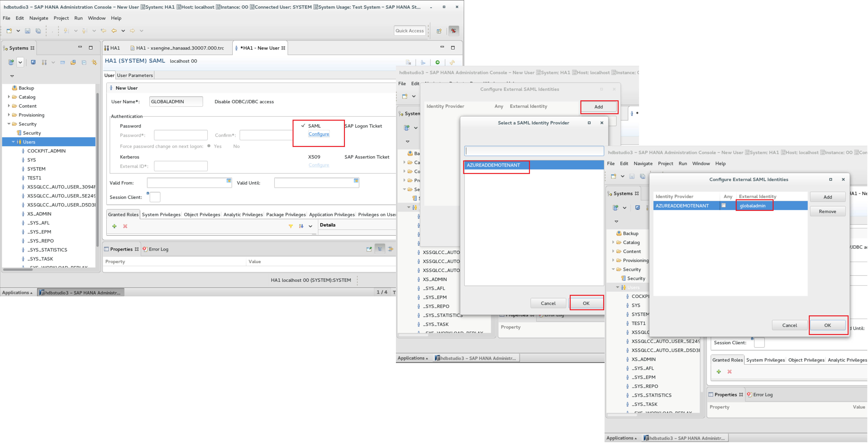
Task: Collapse the Security folder in Systems tree
Action: coord(9,124)
